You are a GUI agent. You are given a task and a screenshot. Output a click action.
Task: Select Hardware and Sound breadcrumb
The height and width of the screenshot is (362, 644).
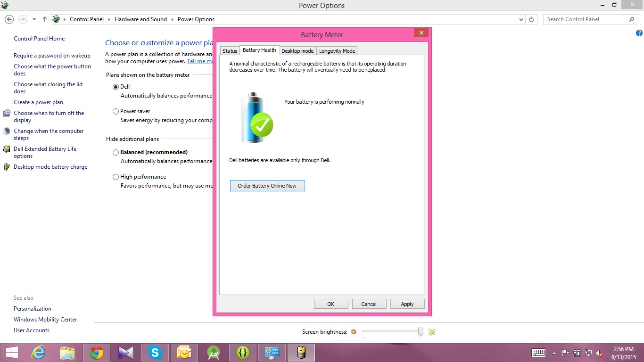click(140, 19)
